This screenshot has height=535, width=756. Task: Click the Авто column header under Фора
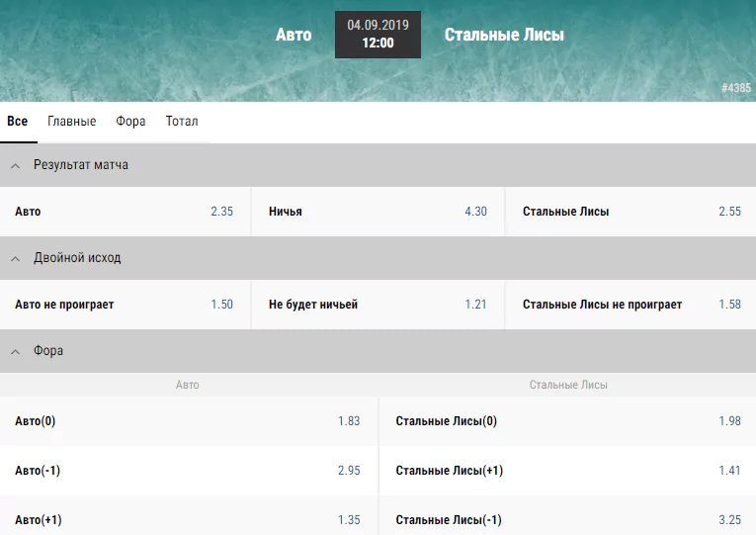point(187,385)
